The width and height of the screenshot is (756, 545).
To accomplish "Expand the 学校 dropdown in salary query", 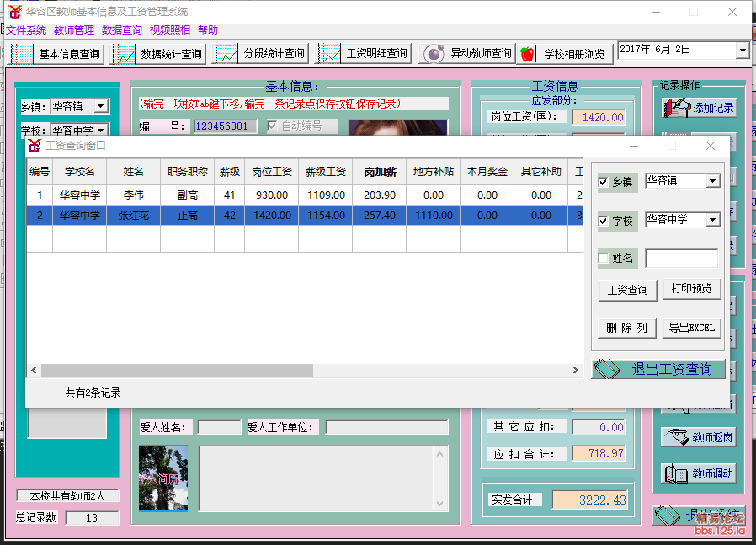I will pos(713,220).
